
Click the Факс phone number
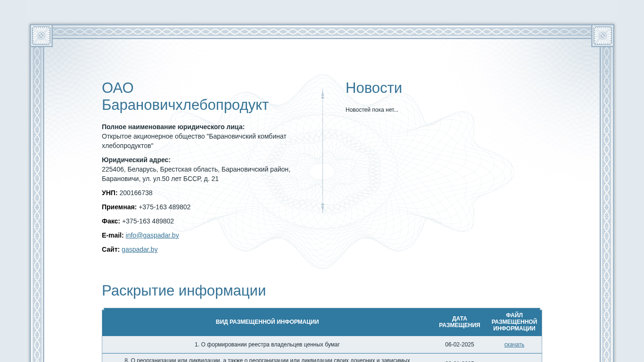point(148,221)
